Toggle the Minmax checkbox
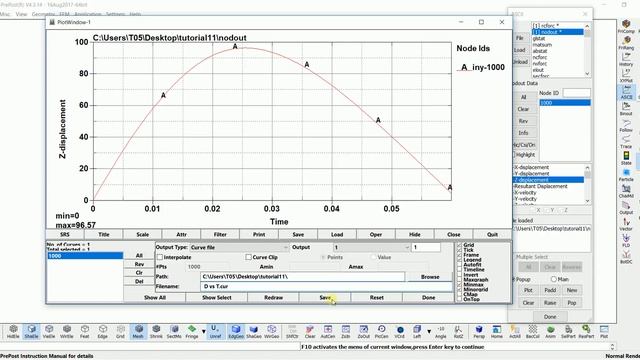This screenshot has height=360, width=640. [460, 284]
